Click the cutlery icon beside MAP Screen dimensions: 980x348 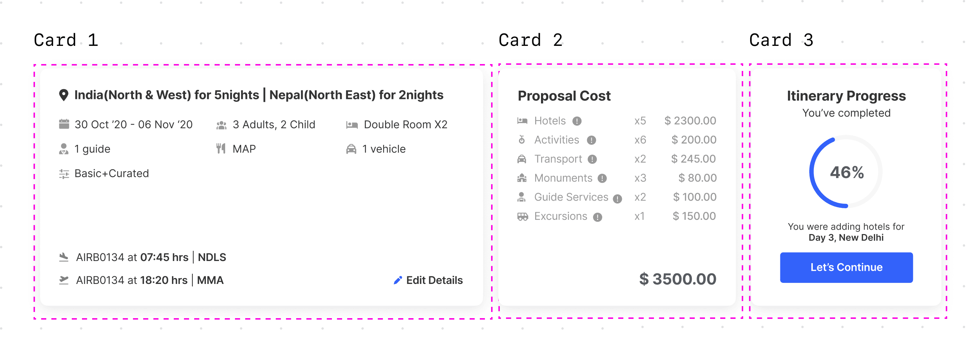click(221, 149)
